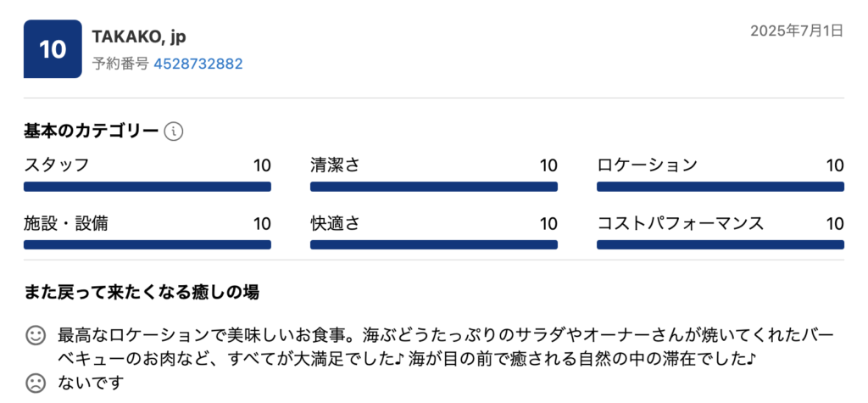Click the スタッフ rating bar
The height and width of the screenshot is (403, 868).
tap(147, 187)
